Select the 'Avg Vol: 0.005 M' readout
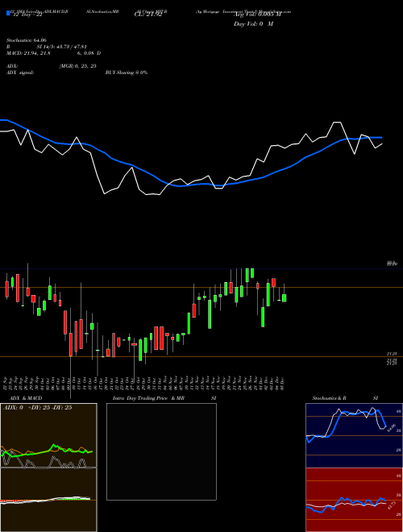The image size is (403, 532). (257, 15)
